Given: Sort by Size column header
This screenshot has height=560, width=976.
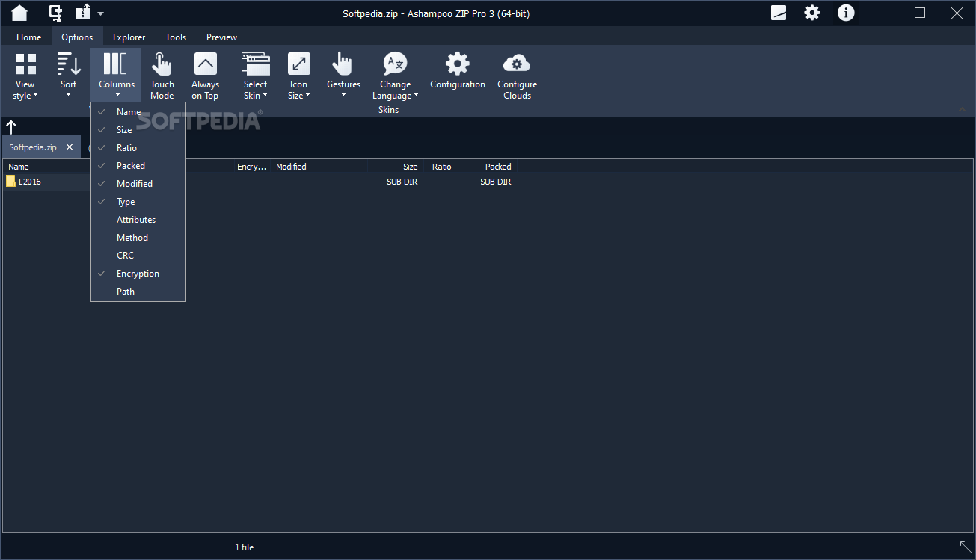Looking at the screenshot, I should coord(410,167).
